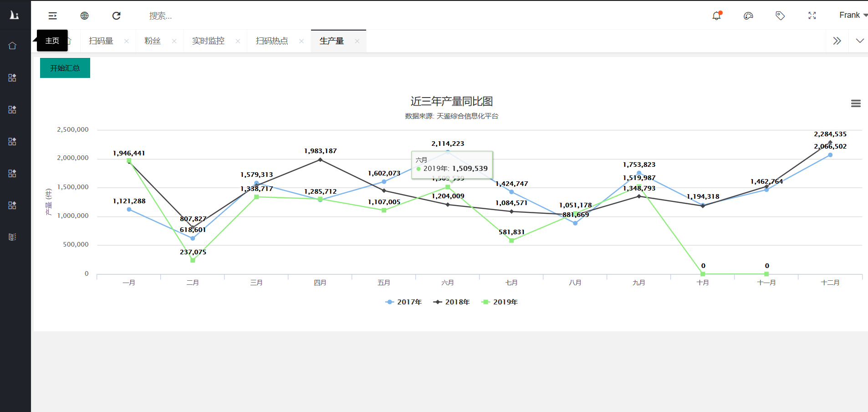The image size is (868, 412).
Task: Expand the tab options down chevron
Action: (859, 41)
